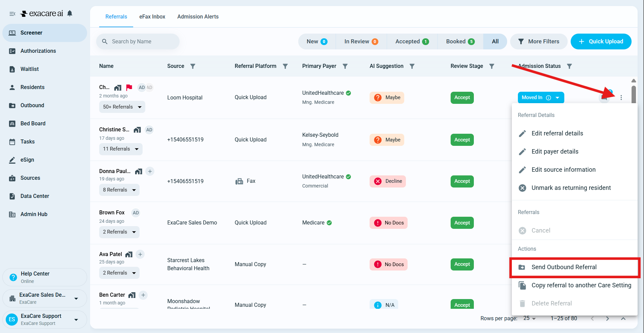Select Unmark as returning resident
The image size is (644, 333).
[x=575, y=188]
